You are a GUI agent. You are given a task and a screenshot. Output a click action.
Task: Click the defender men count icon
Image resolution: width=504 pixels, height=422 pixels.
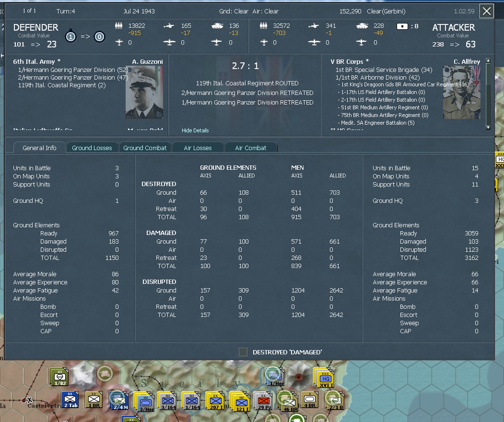point(118,26)
